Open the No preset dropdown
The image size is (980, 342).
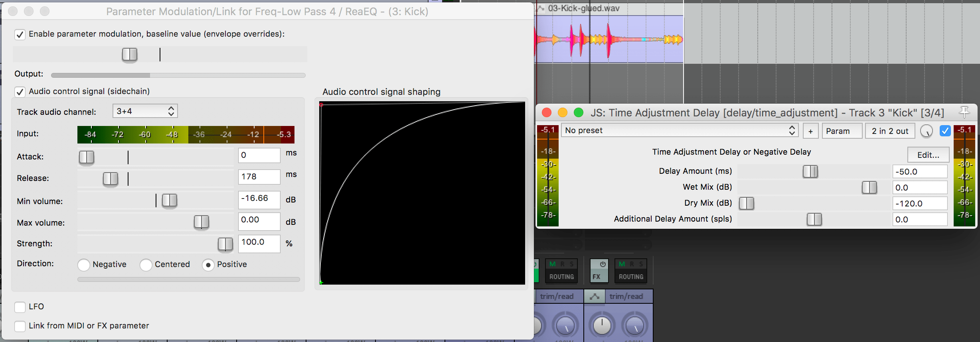[x=679, y=131]
